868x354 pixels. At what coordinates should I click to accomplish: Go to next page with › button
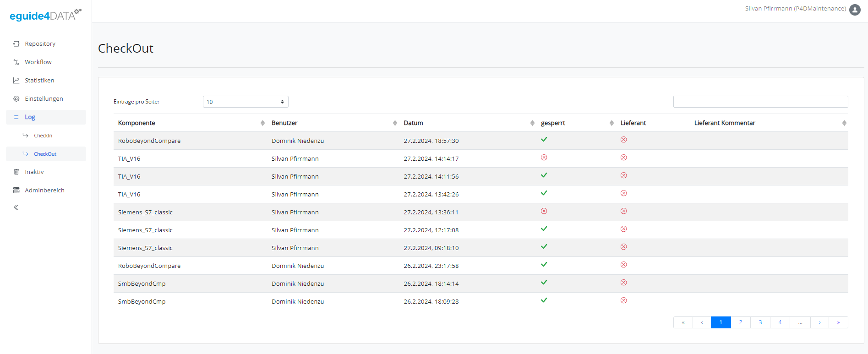coord(819,322)
